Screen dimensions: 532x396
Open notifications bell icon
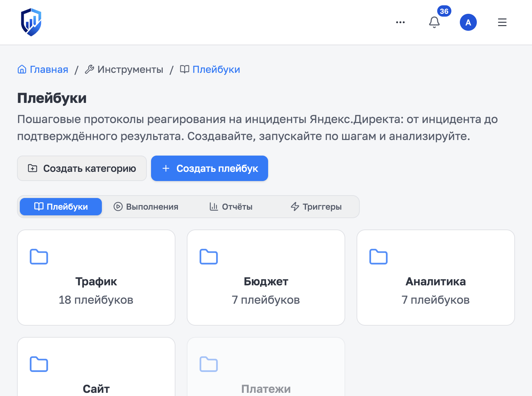434,22
